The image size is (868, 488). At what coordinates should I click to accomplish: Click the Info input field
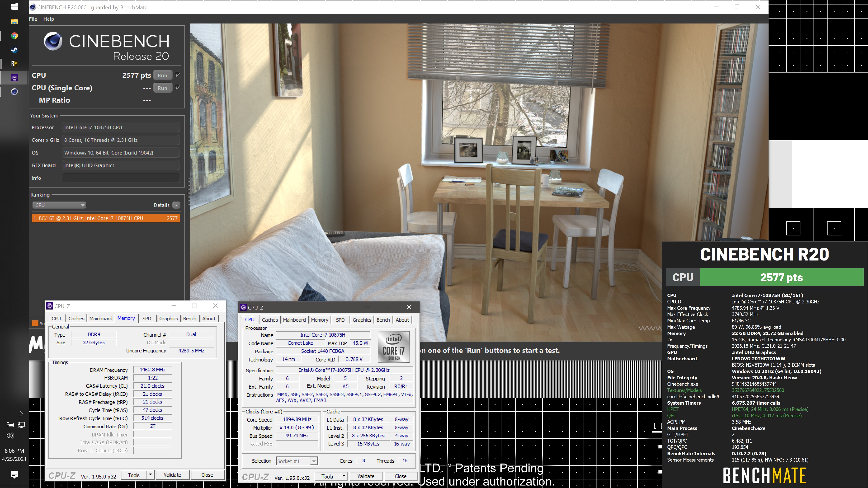tap(121, 178)
